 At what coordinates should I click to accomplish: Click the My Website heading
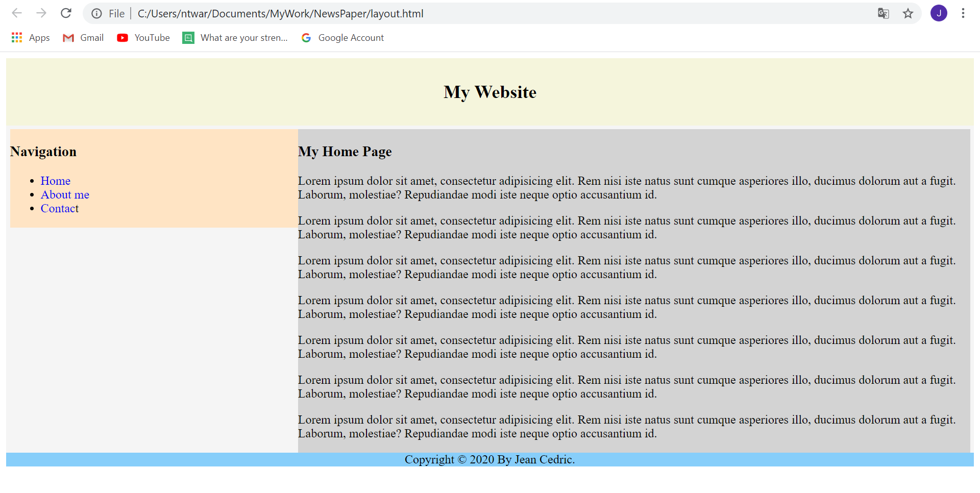[x=489, y=92]
